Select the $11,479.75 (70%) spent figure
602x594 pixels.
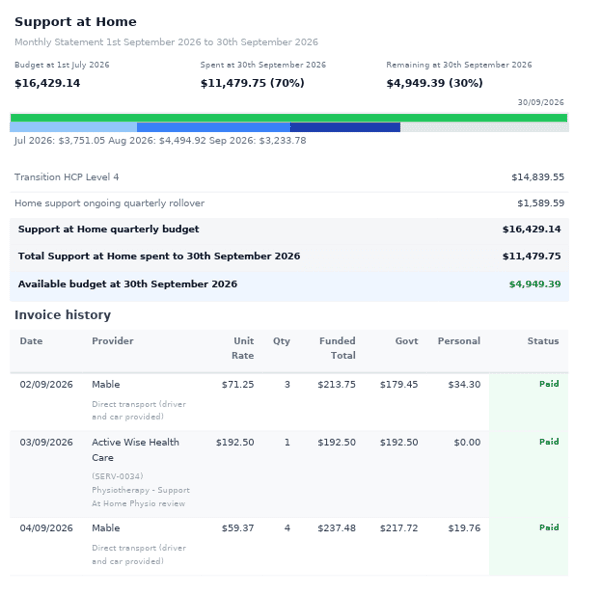[252, 83]
